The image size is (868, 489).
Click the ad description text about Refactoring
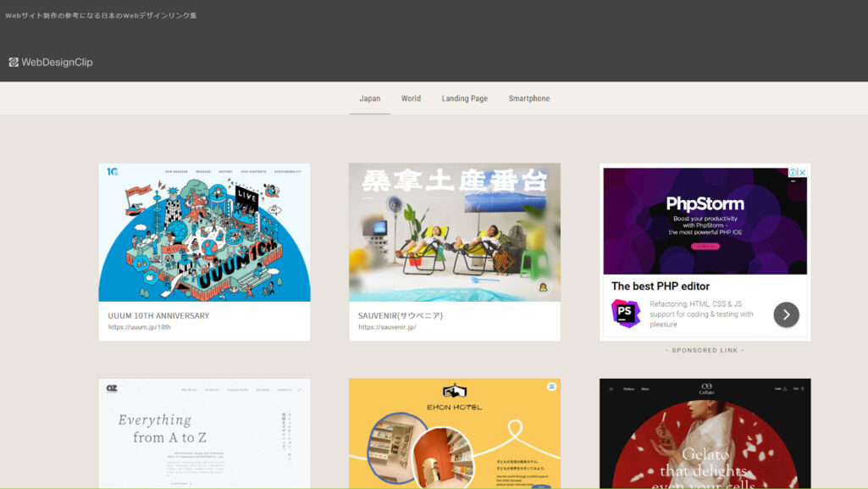[701, 314]
